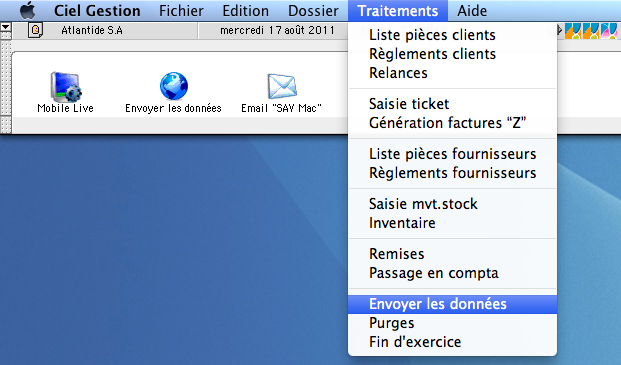The height and width of the screenshot is (365, 621).
Task: Choose Règlements fournisseurs
Action: point(452,173)
